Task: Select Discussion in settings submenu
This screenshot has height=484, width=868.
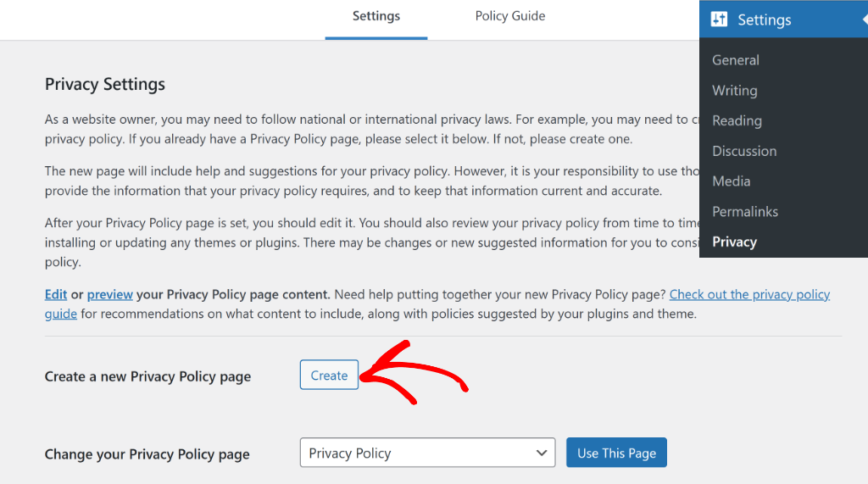Action: [x=744, y=151]
